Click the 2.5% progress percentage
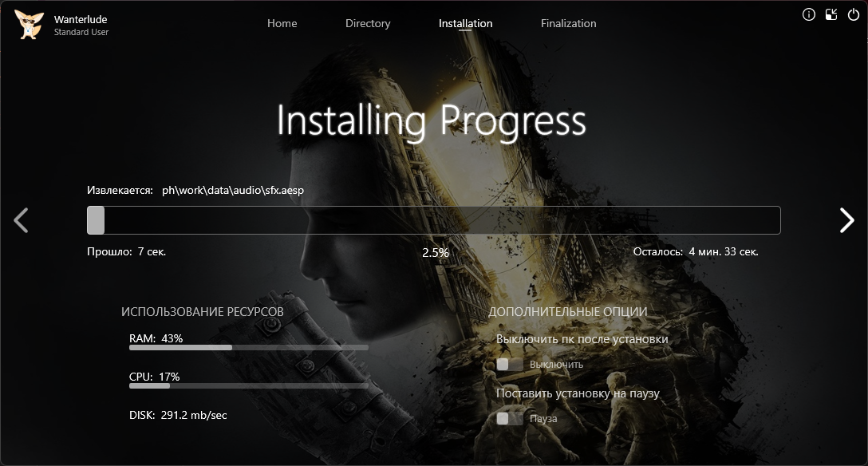 coord(435,253)
